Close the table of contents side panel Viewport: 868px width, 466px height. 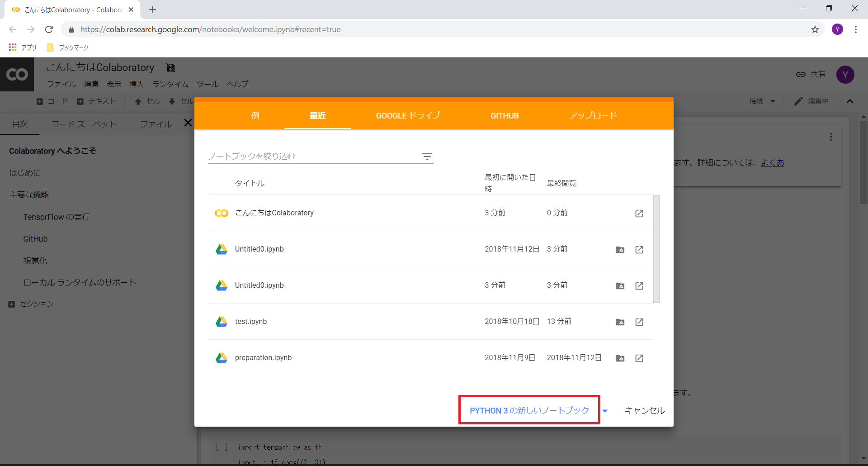[x=188, y=123]
